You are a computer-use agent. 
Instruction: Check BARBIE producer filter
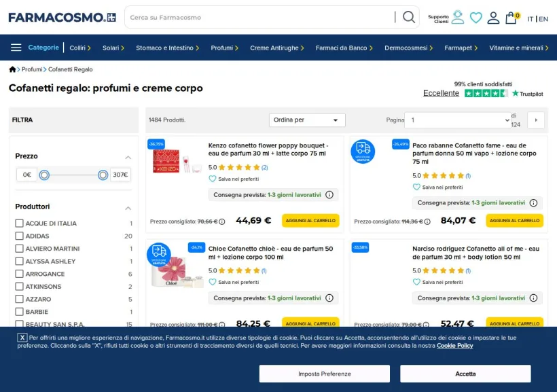[x=19, y=312]
